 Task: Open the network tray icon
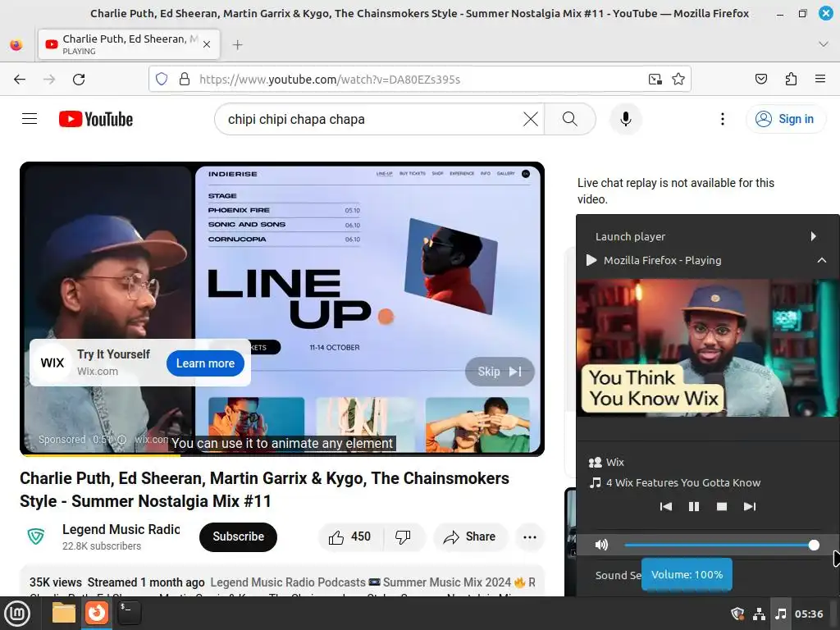[x=759, y=614]
